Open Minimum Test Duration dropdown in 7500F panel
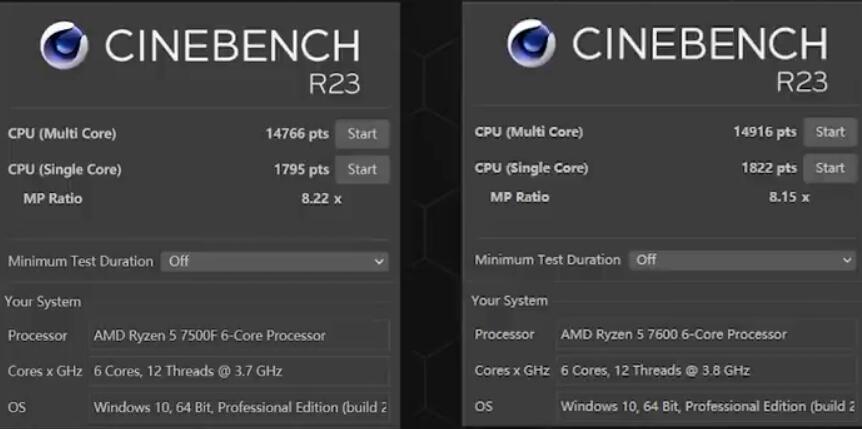Viewport: 862px width, 429px height. 275,261
